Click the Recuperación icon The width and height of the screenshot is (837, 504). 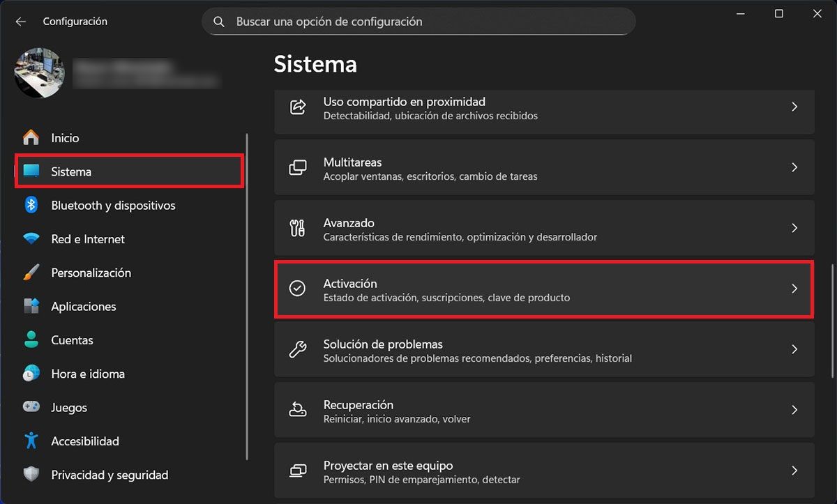[298, 410]
